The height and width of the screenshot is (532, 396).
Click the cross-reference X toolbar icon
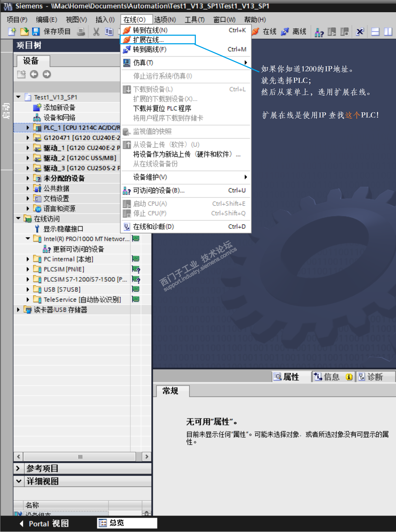click(360, 32)
